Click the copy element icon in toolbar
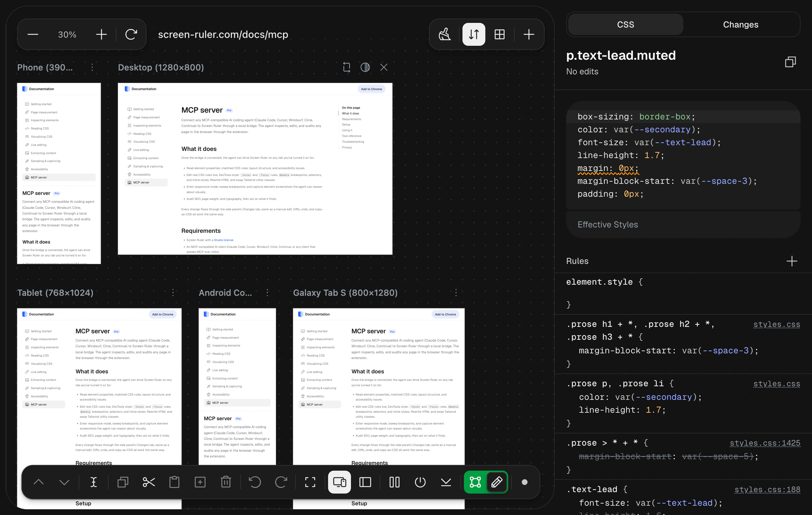 (x=123, y=482)
